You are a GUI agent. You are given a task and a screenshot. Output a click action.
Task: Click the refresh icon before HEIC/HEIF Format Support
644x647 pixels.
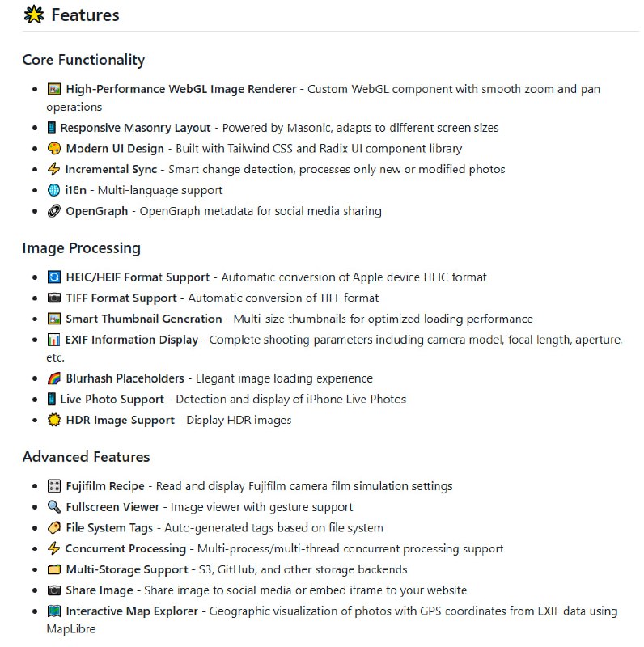tap(54, 277)
